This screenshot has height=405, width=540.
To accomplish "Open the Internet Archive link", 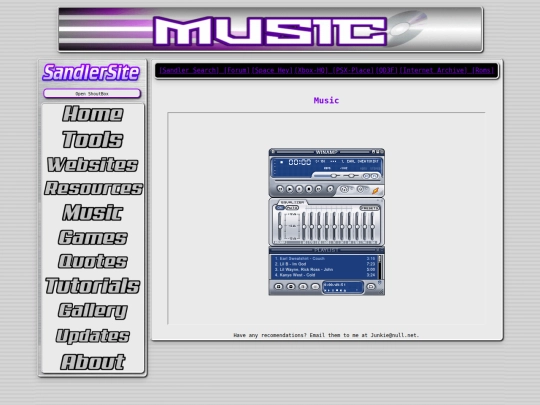I will point(434,70).
